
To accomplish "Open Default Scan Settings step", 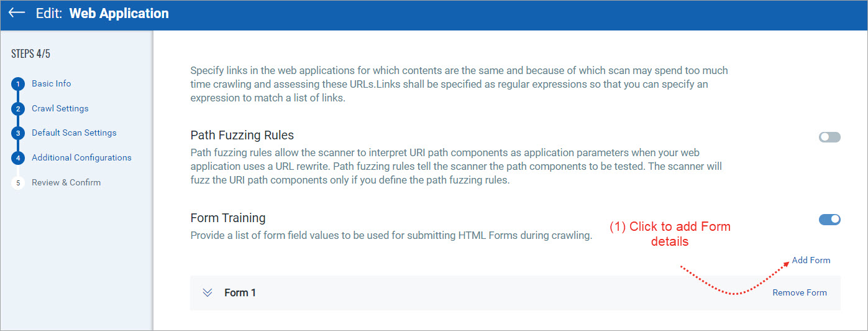I will [x=74, y=133].
